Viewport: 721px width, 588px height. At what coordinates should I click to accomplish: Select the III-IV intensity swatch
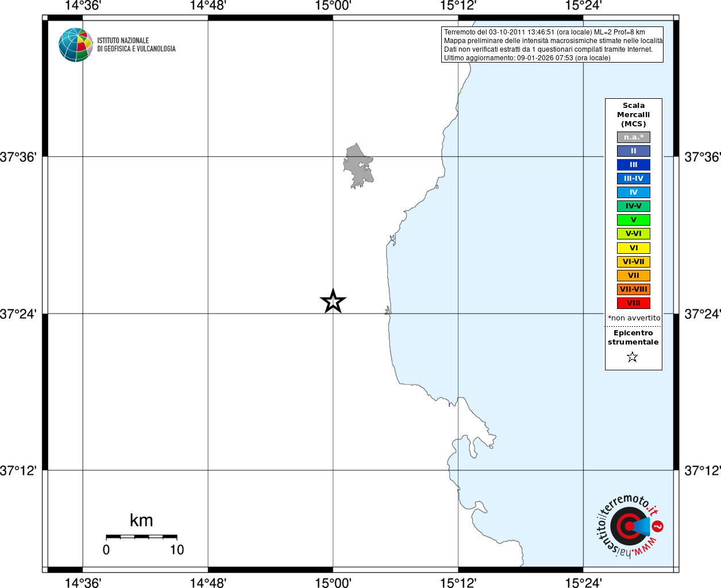(x=634, y=179)
